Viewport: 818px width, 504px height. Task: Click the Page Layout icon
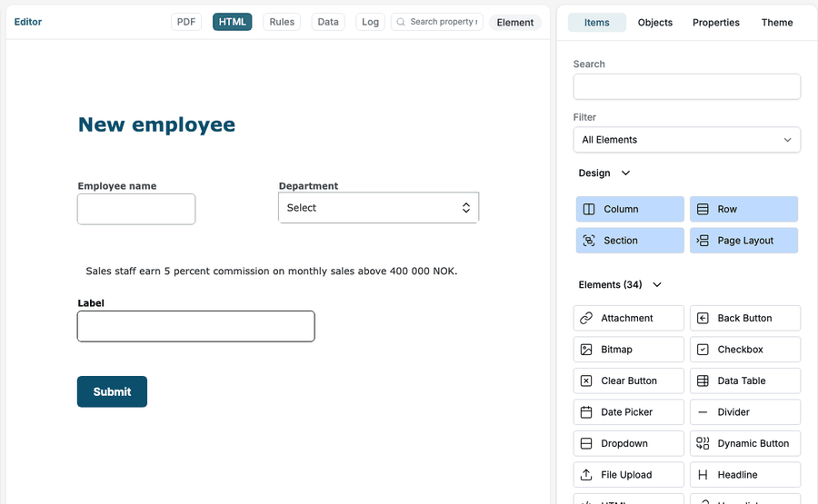[703, 241]
